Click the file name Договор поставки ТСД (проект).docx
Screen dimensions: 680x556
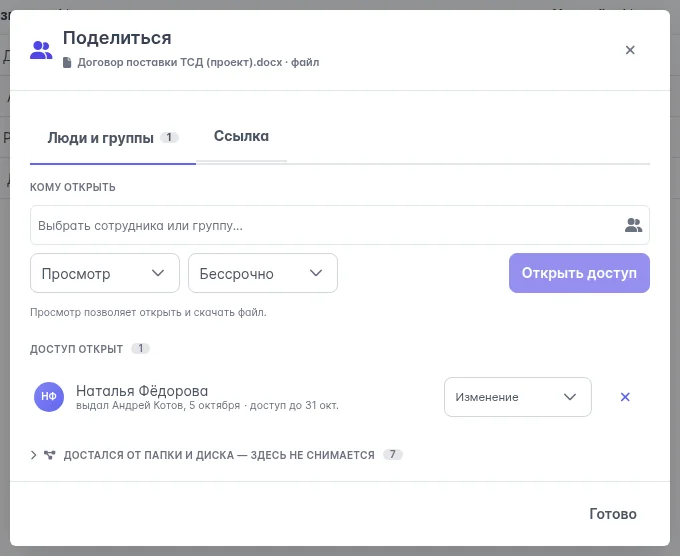[180, 62]
